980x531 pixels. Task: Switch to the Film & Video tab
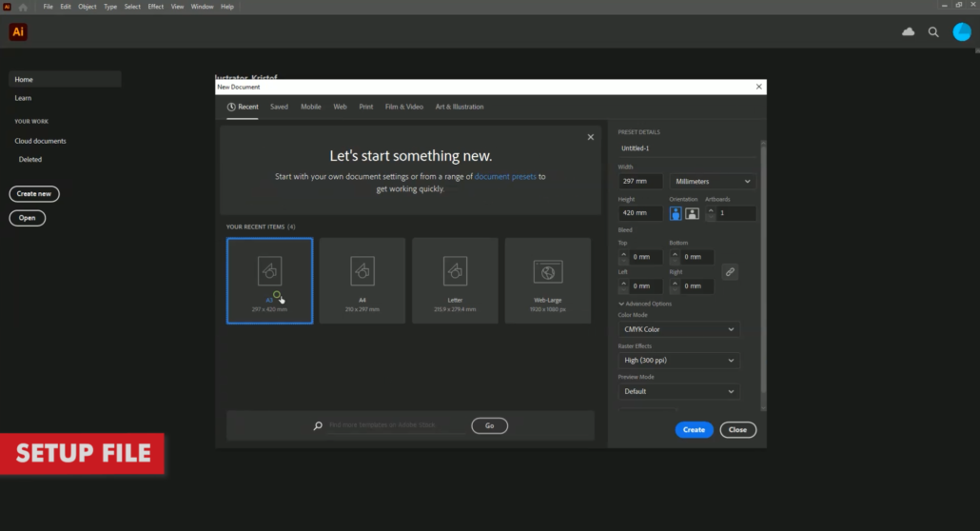click(403, 107)
